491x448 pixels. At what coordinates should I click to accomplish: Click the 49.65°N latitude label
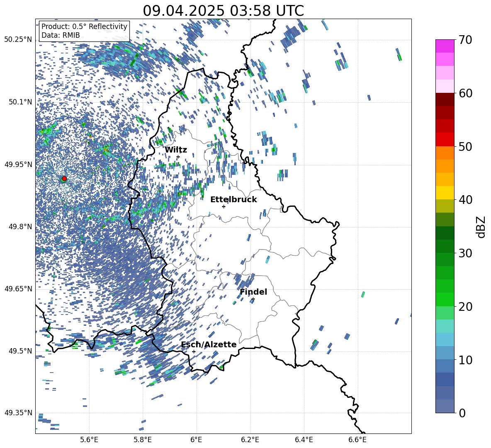pyautogui.click(x=18, y=288)
